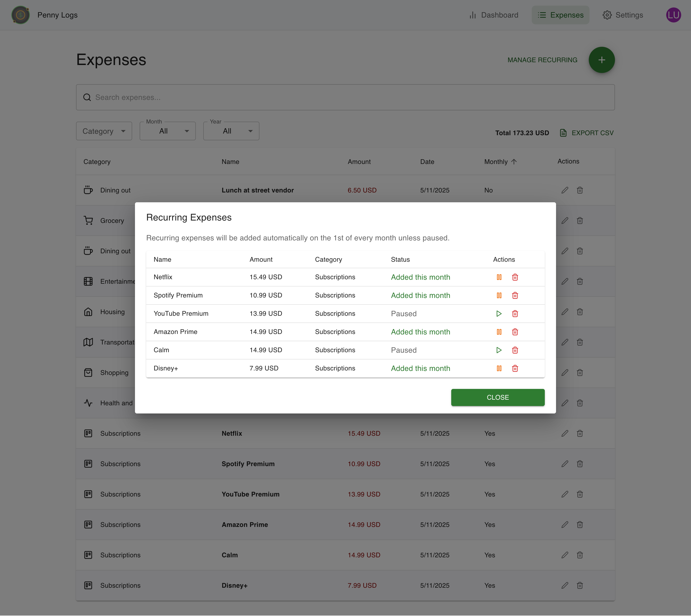This screenshot has height=616, width=691.
Task: Edit the Netflix row in expenses table
Action: pos(565,434)
